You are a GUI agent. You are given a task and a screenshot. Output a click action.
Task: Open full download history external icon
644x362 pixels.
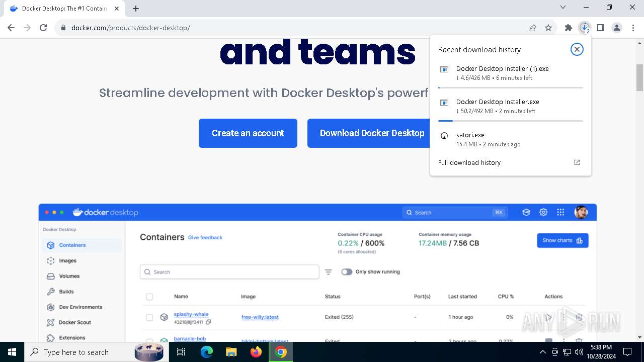coord(577,162)
